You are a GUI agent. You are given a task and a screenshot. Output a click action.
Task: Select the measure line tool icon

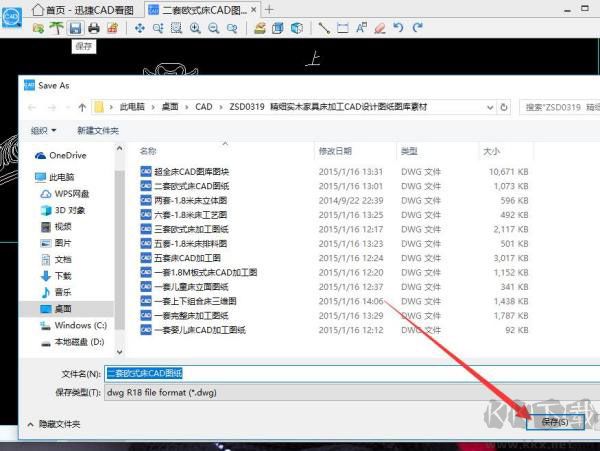click(323, 28)
